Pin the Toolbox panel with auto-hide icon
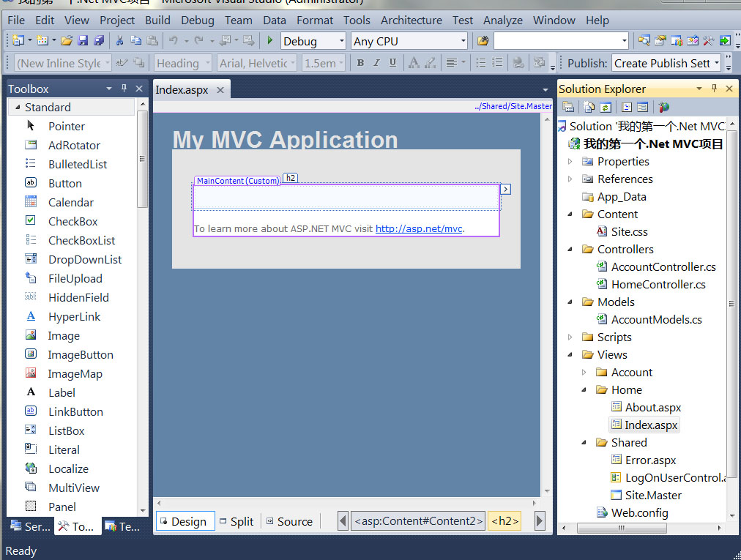The height and width of the screenshot is (560, 741). (124, 89)
